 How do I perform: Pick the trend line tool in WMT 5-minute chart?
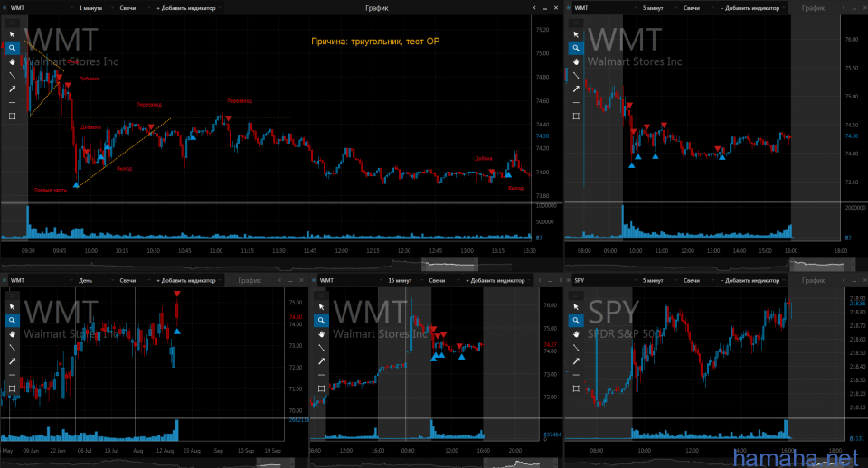tap(576, 75)
